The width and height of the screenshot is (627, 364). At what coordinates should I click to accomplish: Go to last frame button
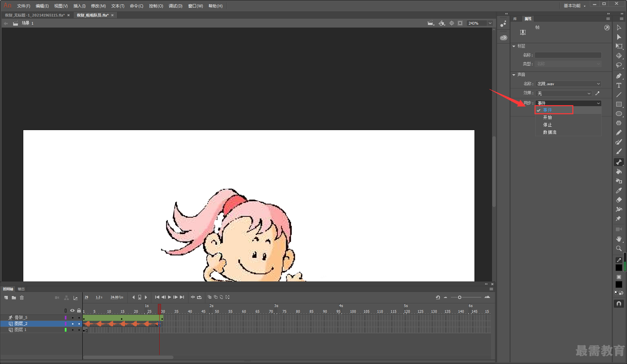tap(182, 297)
